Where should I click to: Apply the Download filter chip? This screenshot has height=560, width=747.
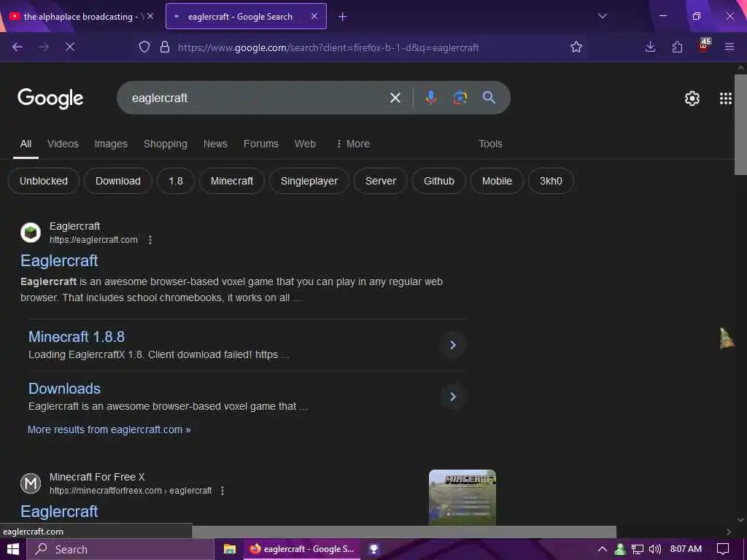[117, 181]
